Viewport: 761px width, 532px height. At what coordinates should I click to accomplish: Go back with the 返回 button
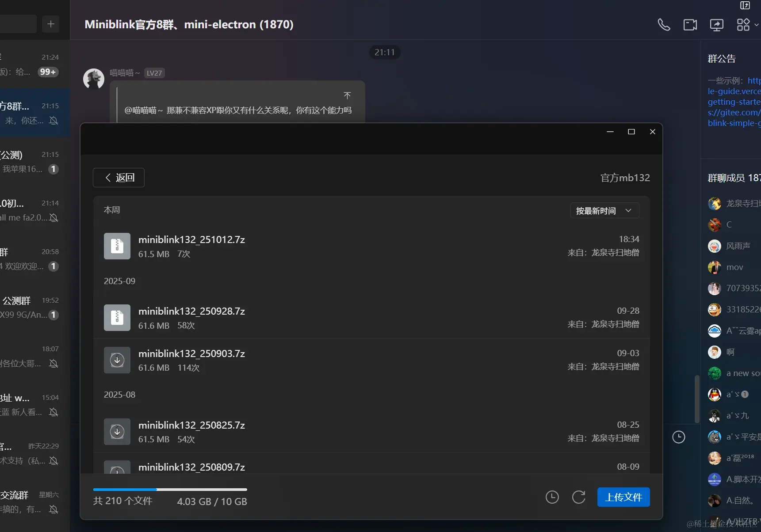[x=119, y=178]
